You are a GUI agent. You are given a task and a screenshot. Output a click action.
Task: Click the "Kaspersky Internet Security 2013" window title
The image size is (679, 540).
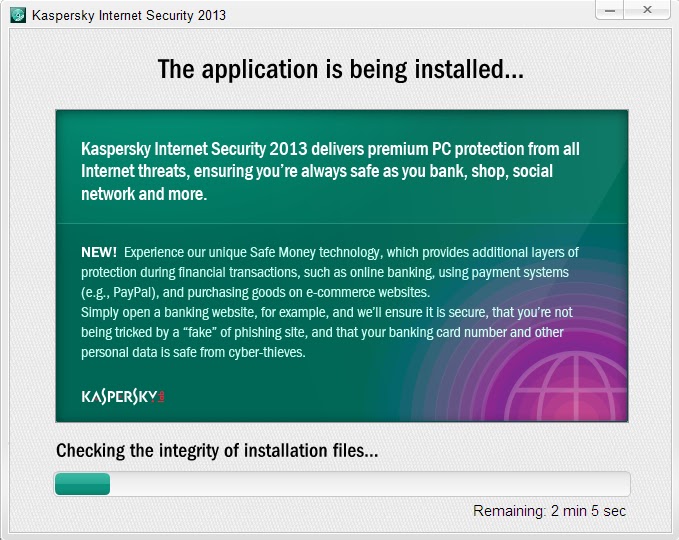point(129,16)
